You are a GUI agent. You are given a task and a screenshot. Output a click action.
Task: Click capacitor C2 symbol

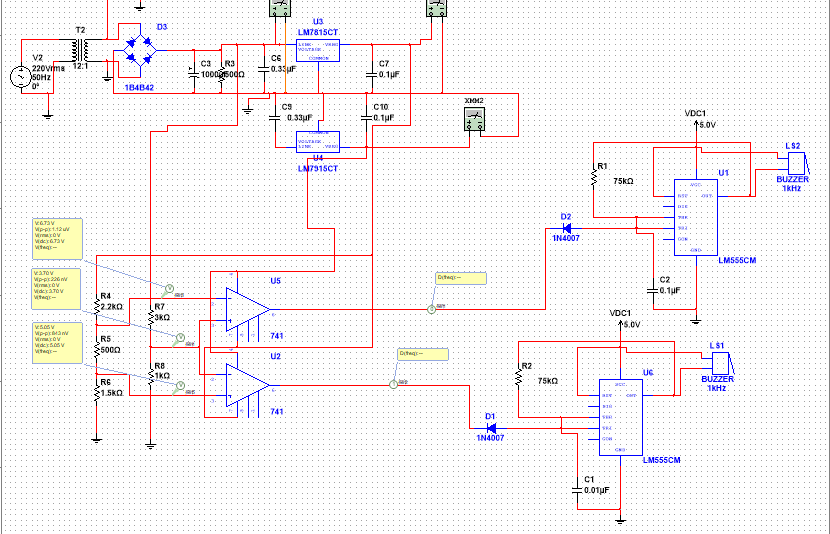(653, 290)
